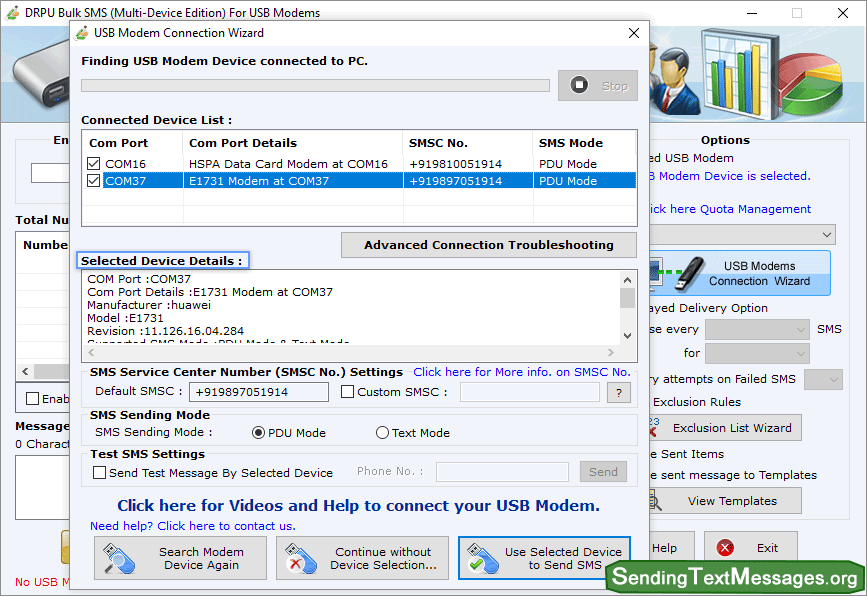Click 'Need help? Click here to contact us' link
The width and height of the screenshot is (867, 596).
point(192,526)
